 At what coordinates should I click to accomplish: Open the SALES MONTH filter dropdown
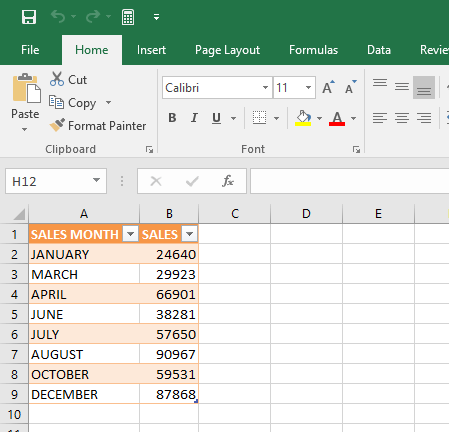[130, 234]
